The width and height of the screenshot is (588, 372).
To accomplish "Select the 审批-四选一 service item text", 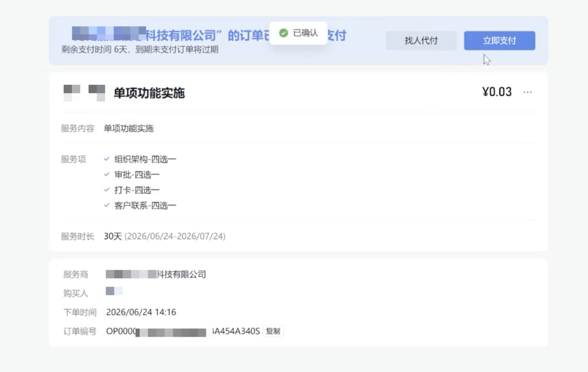I will pos(137,175).
